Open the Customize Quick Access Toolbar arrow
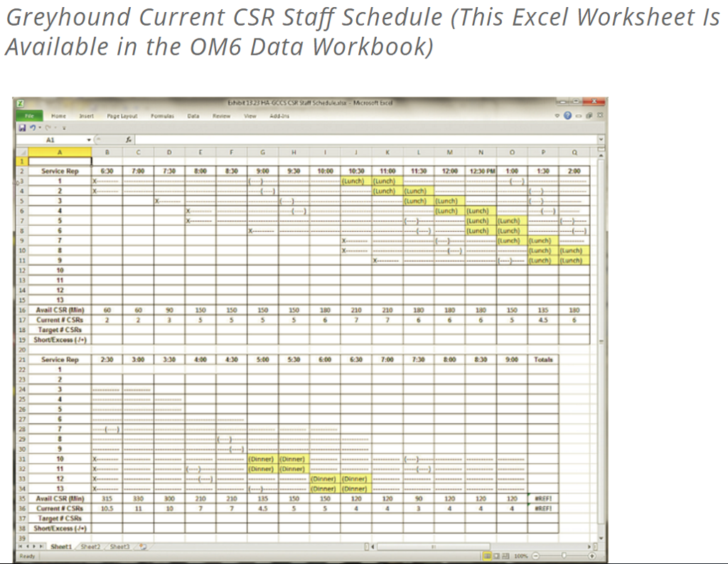The height and width of the screenshot is (564, 728). (x=64, y=128)
